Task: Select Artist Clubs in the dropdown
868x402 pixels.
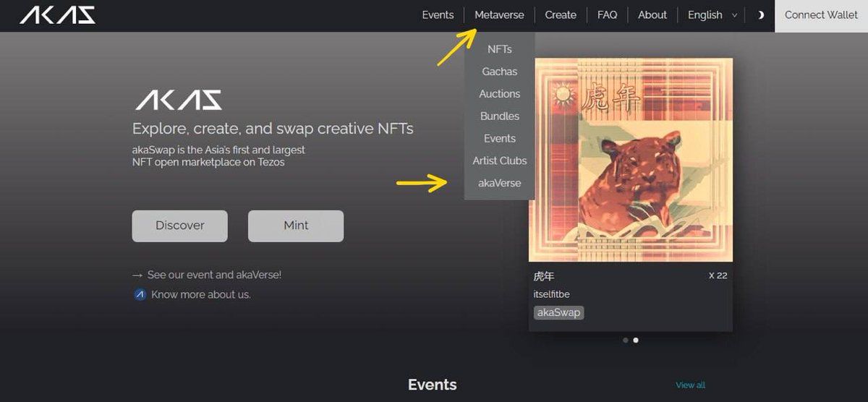Action: click(499, 161)
